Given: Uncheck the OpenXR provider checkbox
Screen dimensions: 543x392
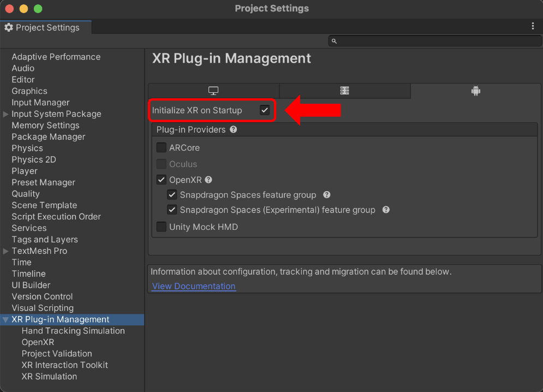Looking at the screenshot, I should pos(162,180).
